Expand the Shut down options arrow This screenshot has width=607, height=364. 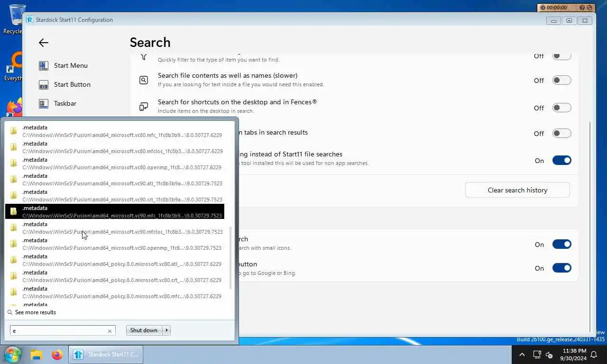166,330
